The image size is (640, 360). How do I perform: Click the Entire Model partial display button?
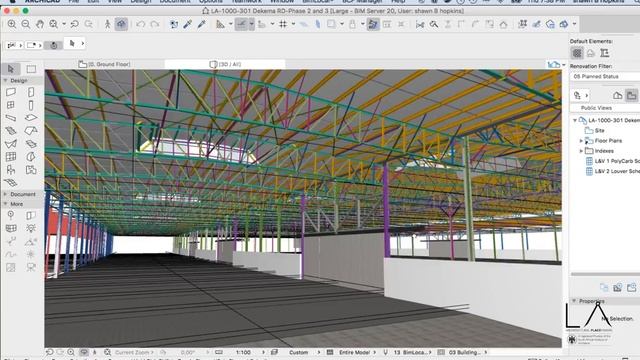354,352
